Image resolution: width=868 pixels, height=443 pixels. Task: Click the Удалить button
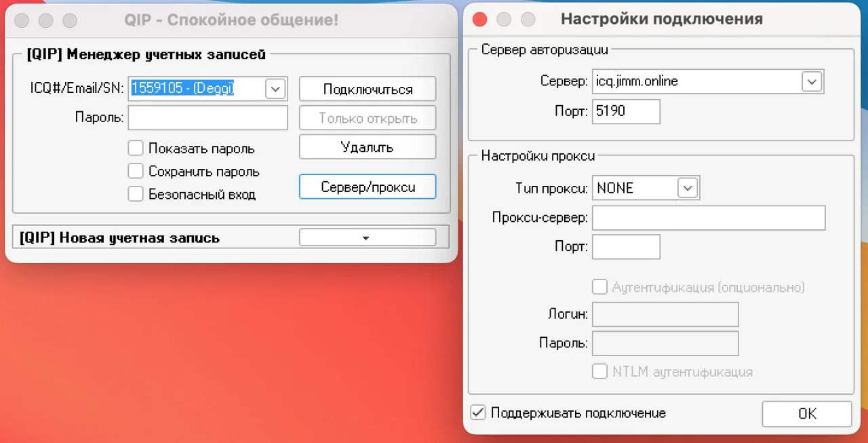coord(368,147)
